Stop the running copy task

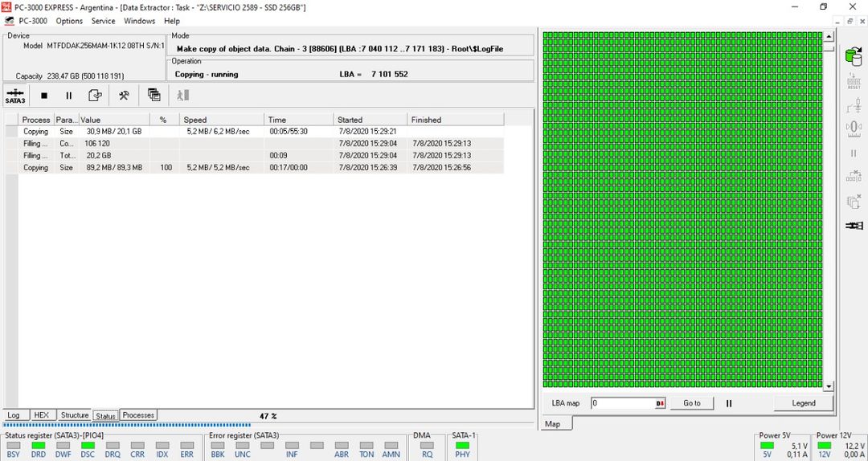click(44, 96)
